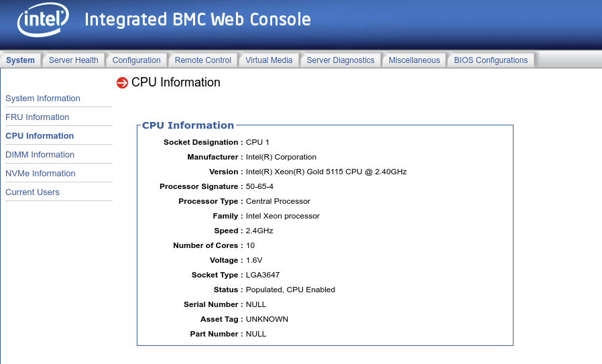
Task: Click the CPU Information box legend
Action: tap(188, 125)
